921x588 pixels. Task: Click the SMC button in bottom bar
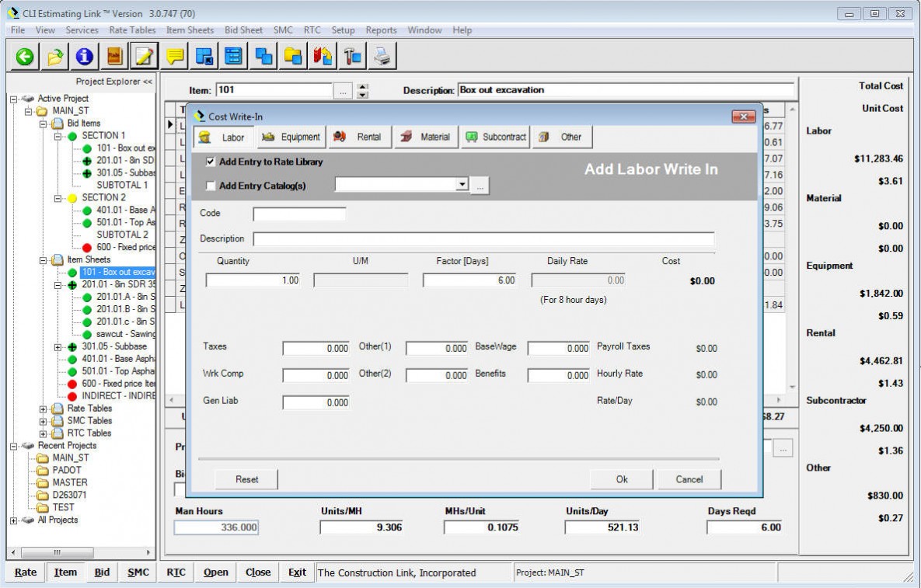138,572
